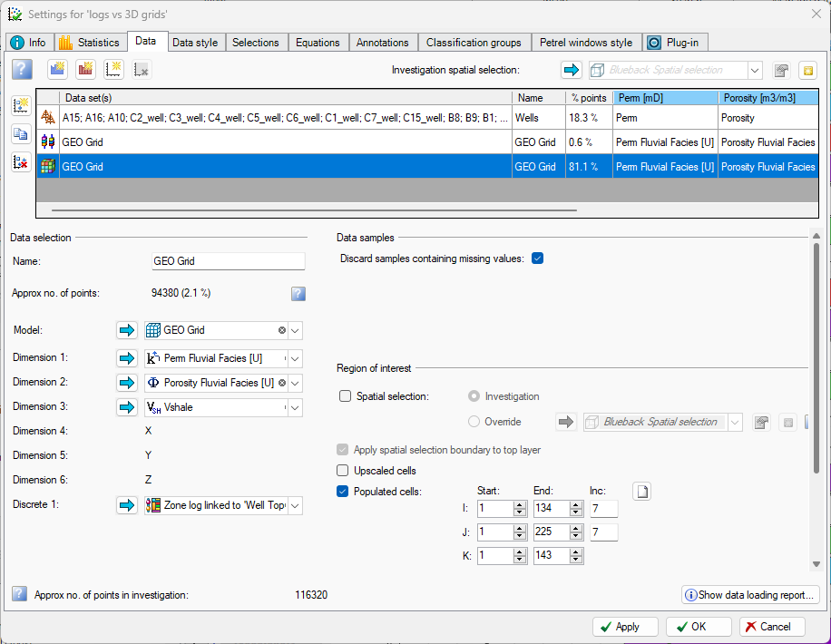The image size is (831, 644).
Task: Click the Apply button
Action: tap(625, 627)
